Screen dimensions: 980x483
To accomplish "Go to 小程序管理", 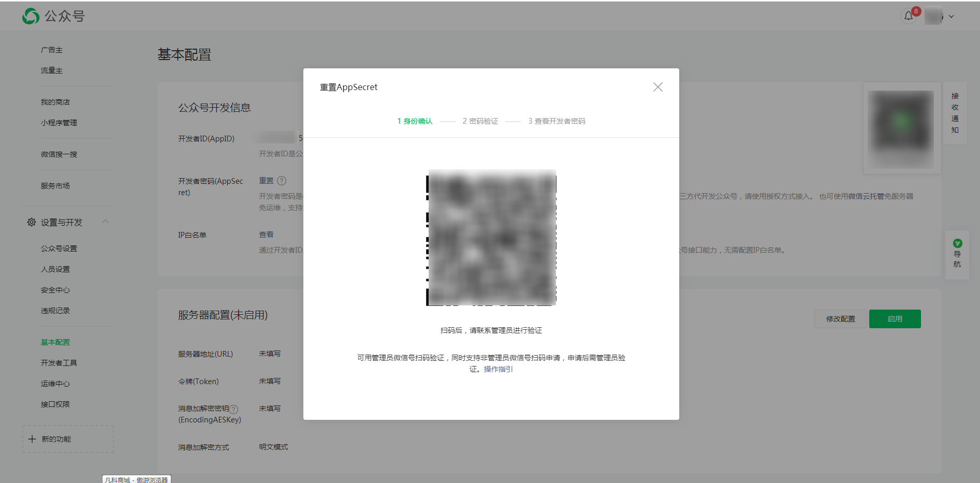I will (59, 123).
